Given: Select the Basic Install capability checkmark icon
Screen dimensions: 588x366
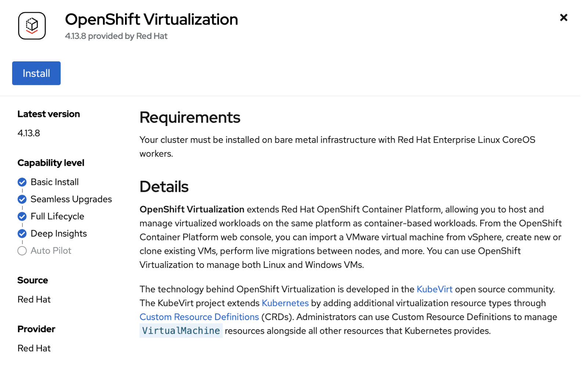Looking at the screenshot, I should tap(22, 182).
